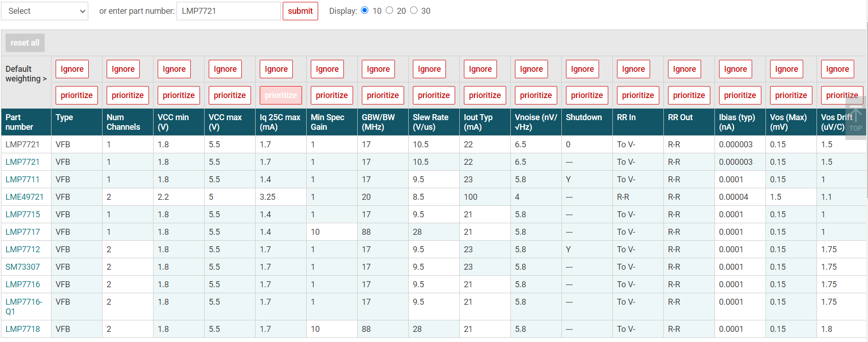Prioritize the Ibias column

click(740, 95)
